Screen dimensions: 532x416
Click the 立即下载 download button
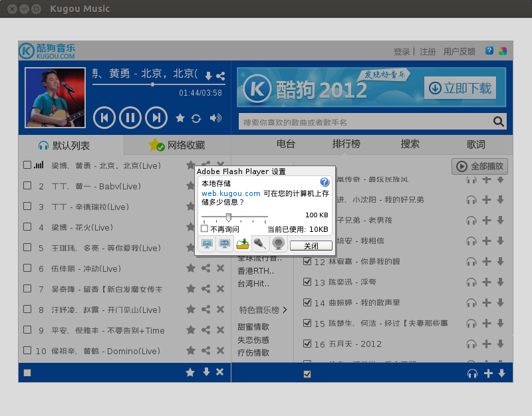[460, 88]
